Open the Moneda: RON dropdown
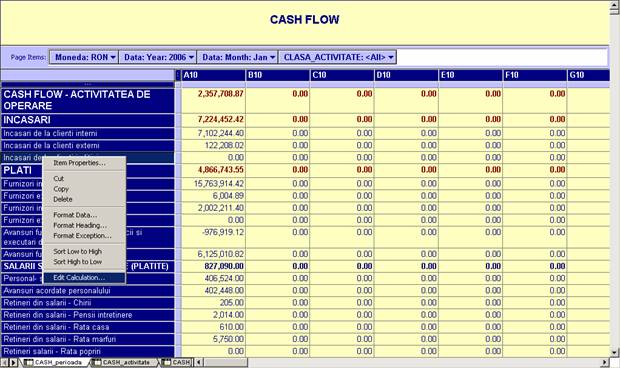 click(x=83, y=57)
